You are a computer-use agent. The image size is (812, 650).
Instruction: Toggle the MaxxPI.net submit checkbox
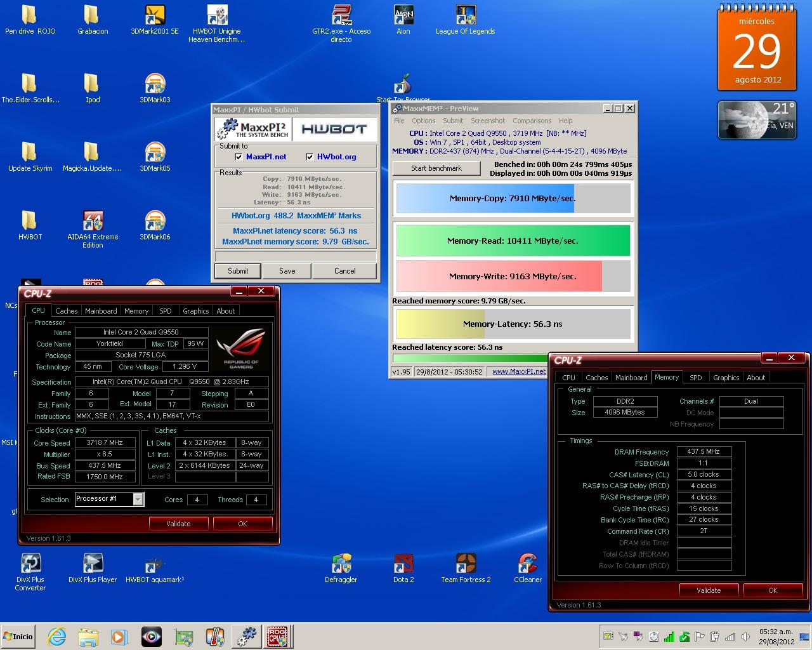239,157
